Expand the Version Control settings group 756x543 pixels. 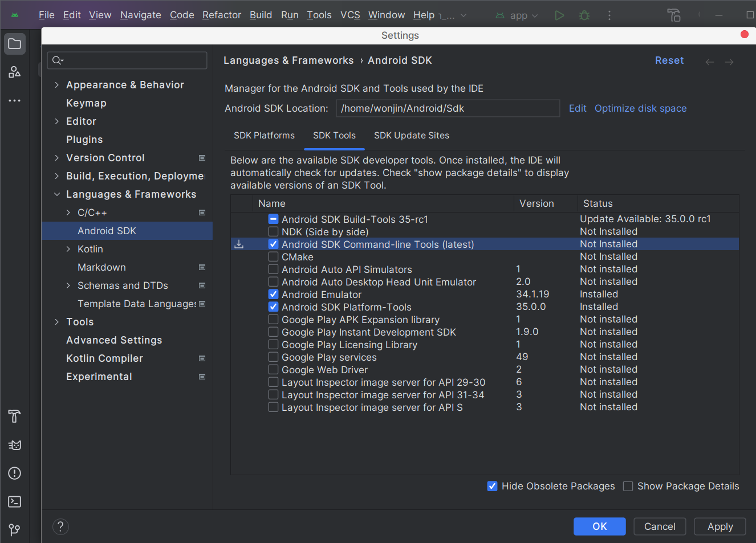click(x=56, y=158)
